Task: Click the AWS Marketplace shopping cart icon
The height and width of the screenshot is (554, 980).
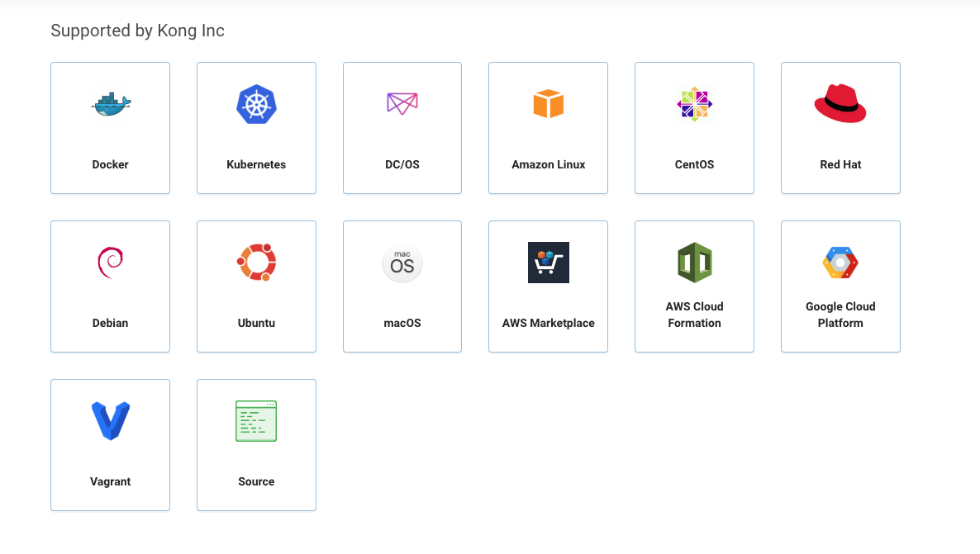Action: [548, 263]
